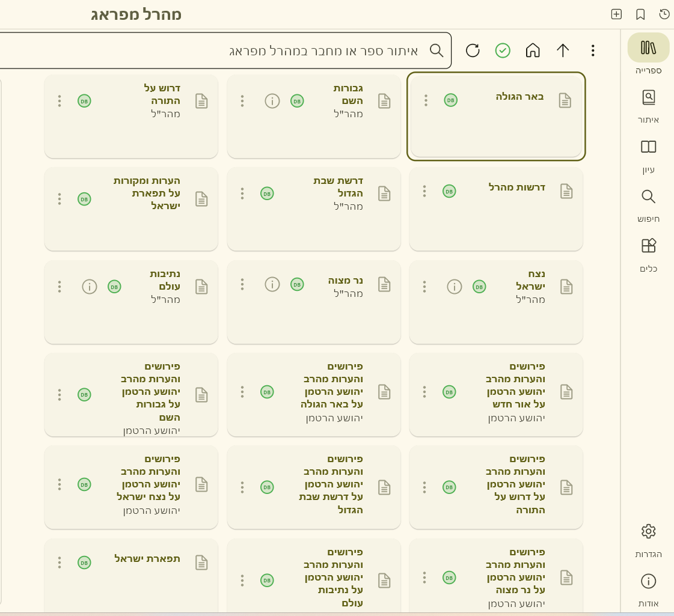
Task: Toggle the green checkmark filter button
Action: click(503, 50)
